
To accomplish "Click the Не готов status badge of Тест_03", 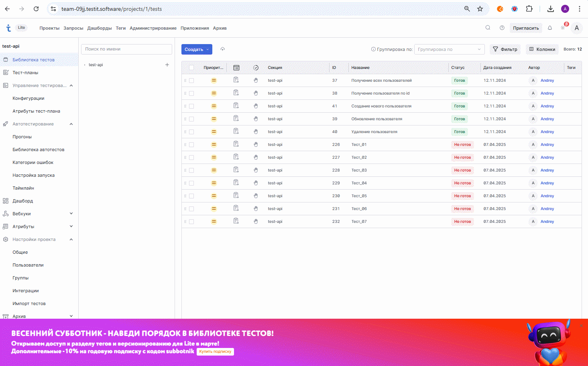I will tap(462, 170).
